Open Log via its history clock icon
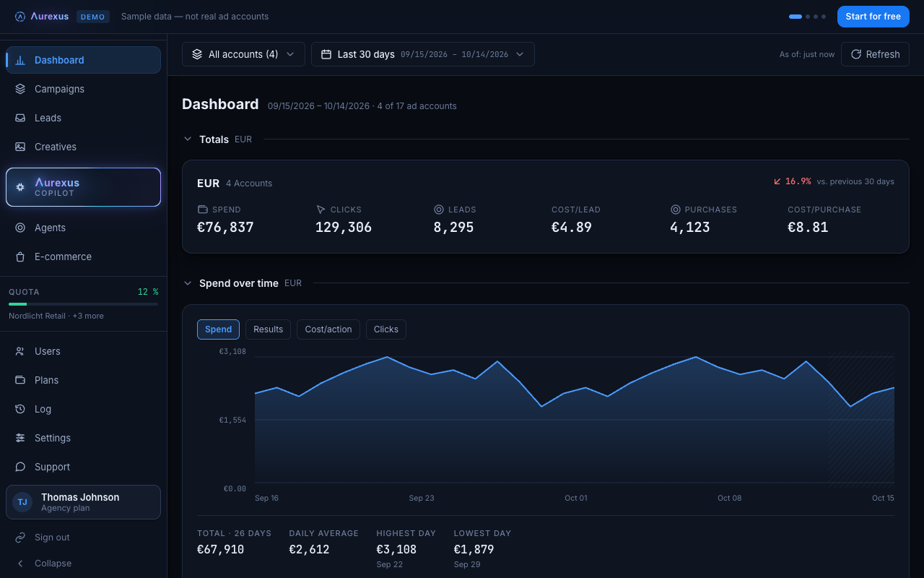Image resolution: width=924 pixels, height=578 pixels. [20, 409]
